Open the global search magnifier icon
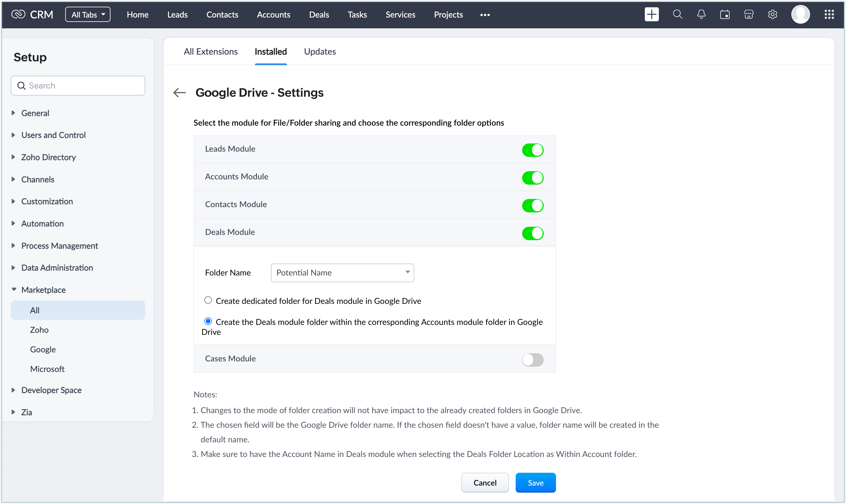This screenshot has width=846, height=504. [677, 15]
